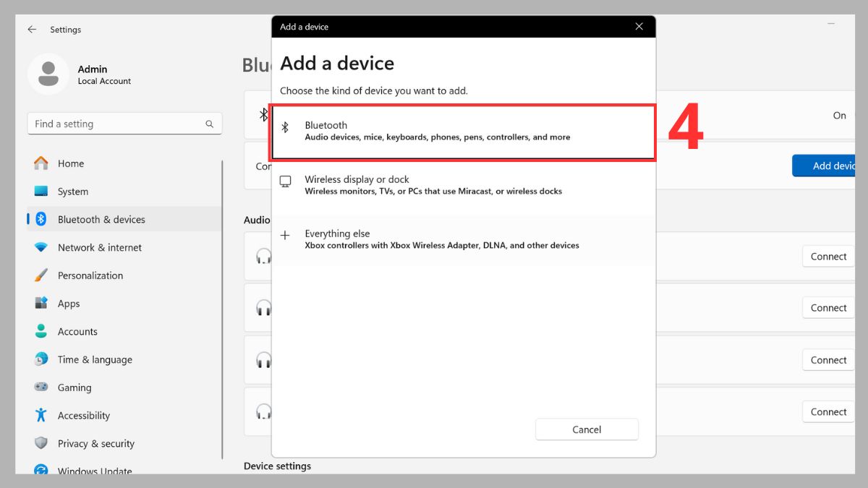Viewport: 868px width, 488px height.
Task: Click the headphones icon beside the first device
Action: (x=264, y=256)
